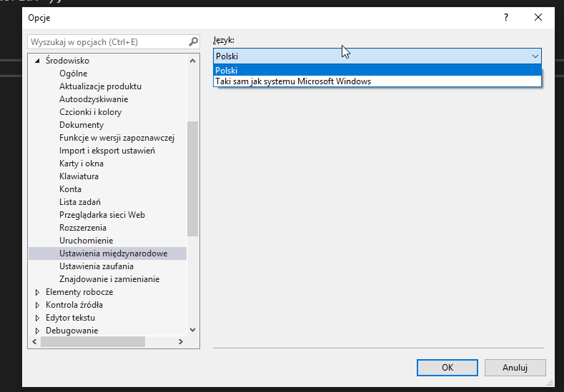The image size is (564, 392).
Task: Open Konta settings page
Action: point(70,189)
